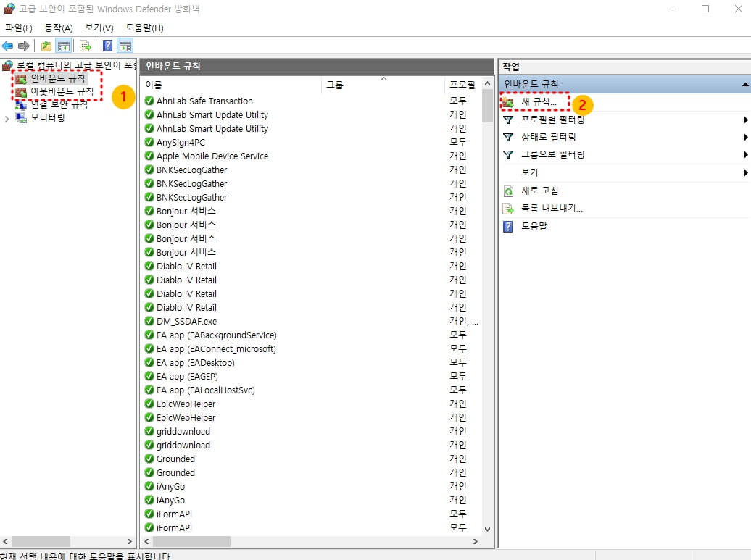Click the rule list scroll-down arrow
751x560 pixels.
pos(487,530)
